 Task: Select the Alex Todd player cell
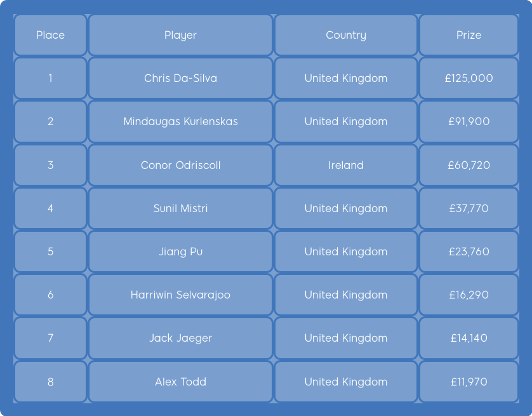180,382
